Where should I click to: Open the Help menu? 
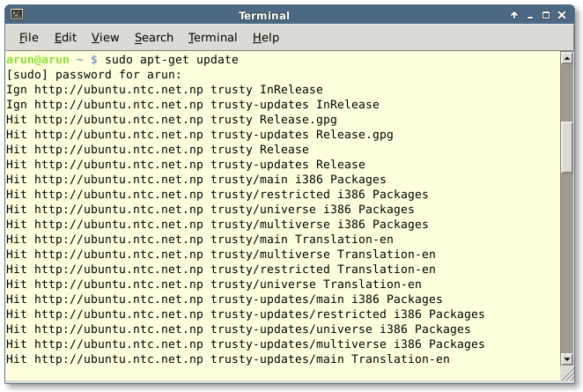click(x=265, y=37)
